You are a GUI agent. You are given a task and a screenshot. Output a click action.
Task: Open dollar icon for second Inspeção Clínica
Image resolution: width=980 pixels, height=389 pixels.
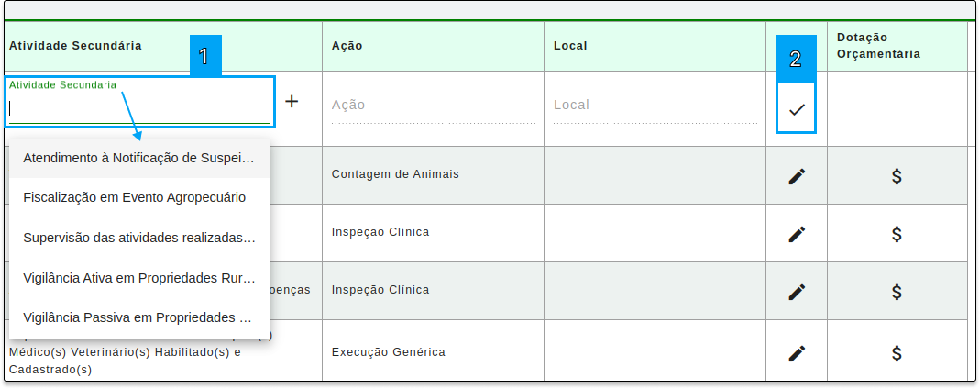point(897,292)
